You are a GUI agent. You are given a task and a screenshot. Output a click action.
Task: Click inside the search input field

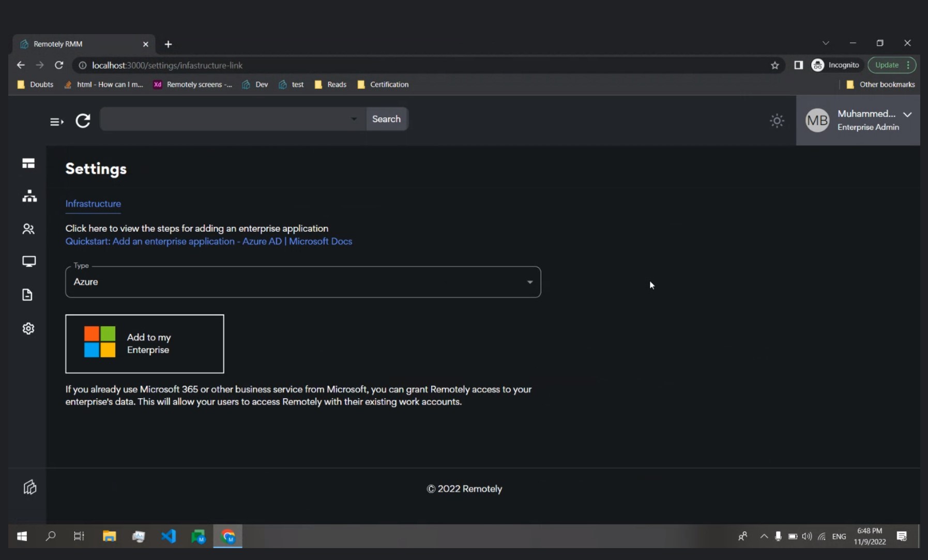tap(225, 119)
